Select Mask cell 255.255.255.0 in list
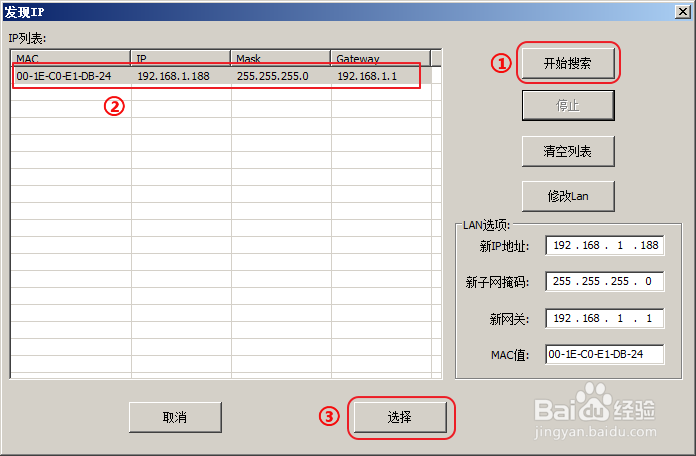This screenshot has height=456, width=696. point(273,76)
